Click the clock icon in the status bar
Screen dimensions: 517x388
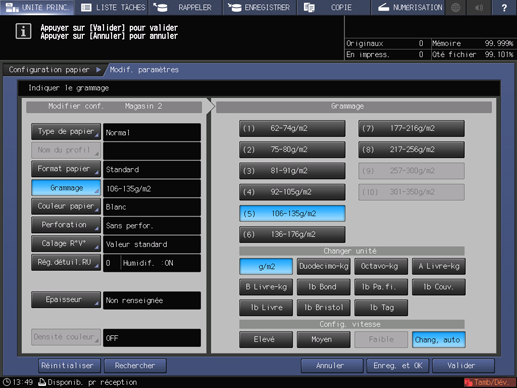[x=6, y=382]
